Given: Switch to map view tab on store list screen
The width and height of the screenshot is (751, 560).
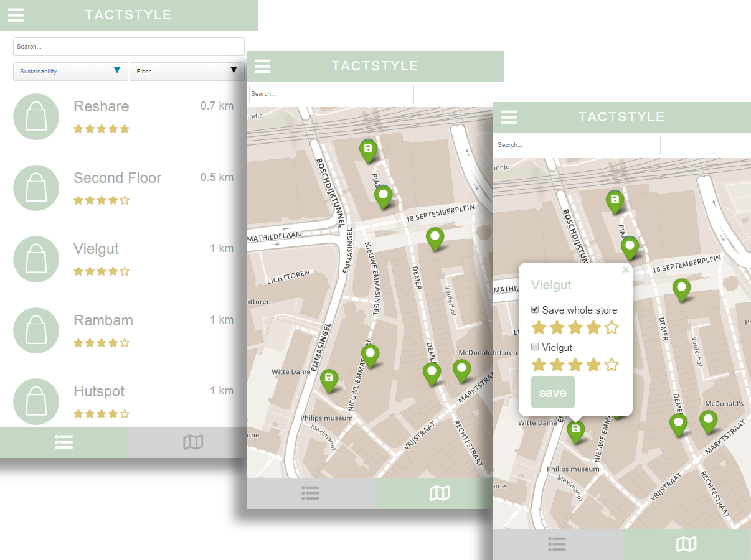Looking at the screenshot, I should [x=192, y=442].
